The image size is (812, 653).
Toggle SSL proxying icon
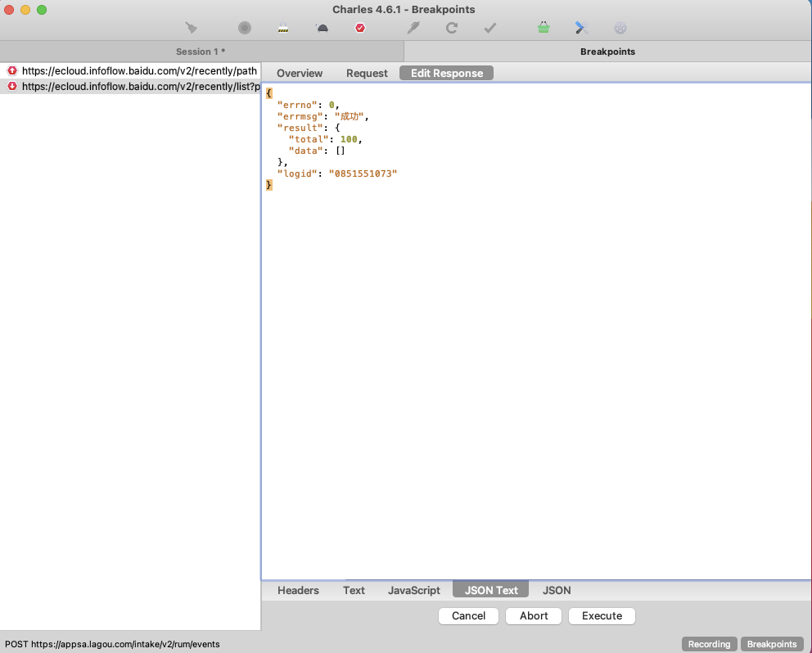point(282,28)
